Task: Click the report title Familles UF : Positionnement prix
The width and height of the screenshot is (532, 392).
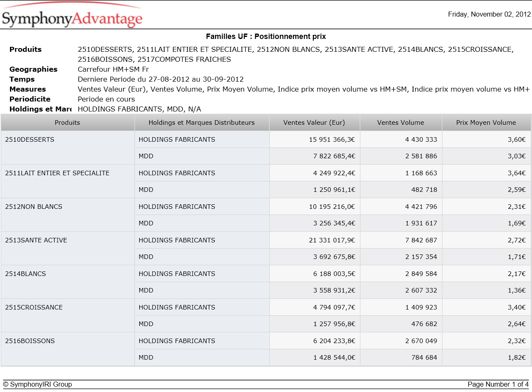Action: tap(266, 37)
